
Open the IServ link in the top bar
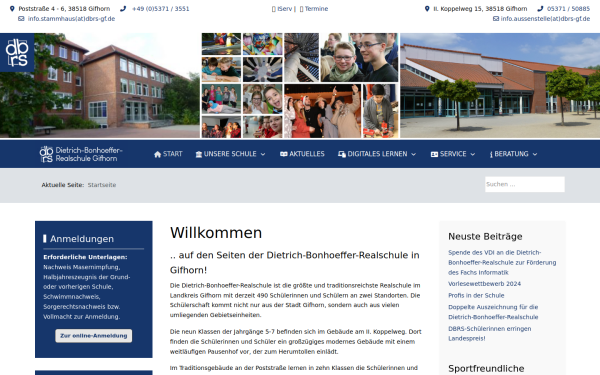[x=285, y=9]
